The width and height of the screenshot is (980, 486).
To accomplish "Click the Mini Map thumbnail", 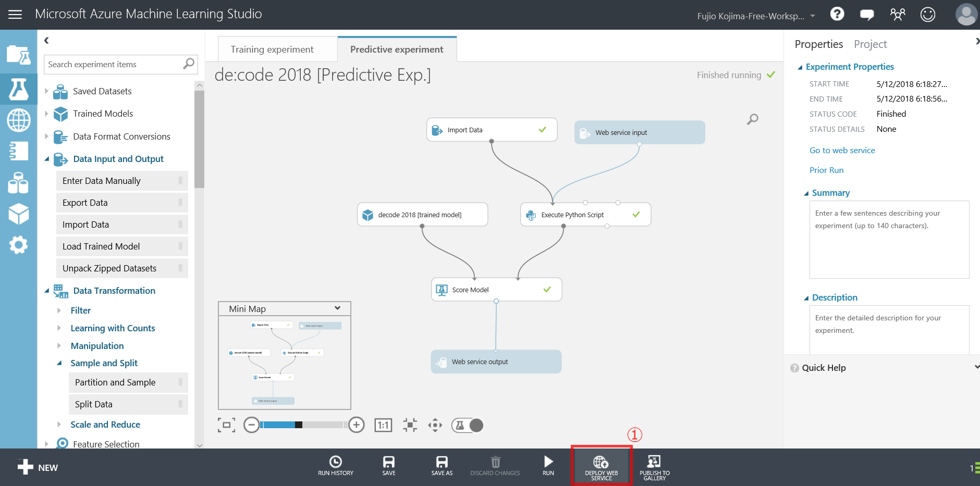I will pyautogui.click(x=285, y=363).
